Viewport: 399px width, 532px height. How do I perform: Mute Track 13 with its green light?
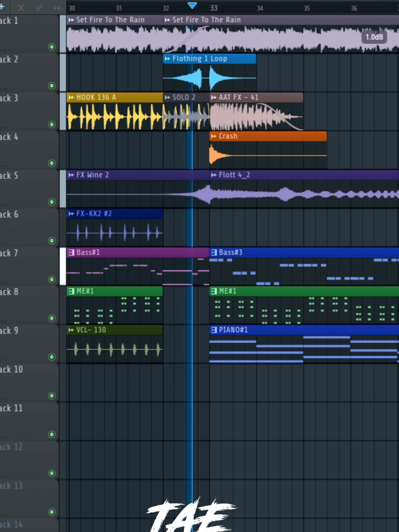(52, 512)
